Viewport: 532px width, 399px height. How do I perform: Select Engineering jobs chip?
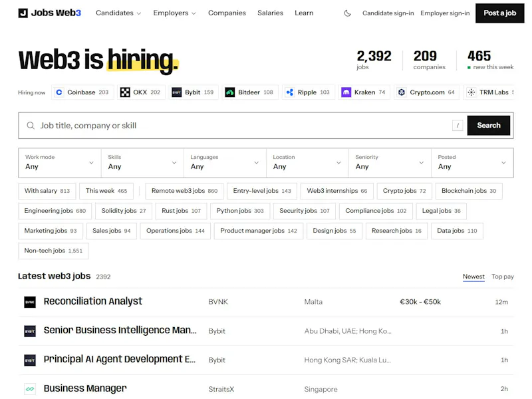55,211
